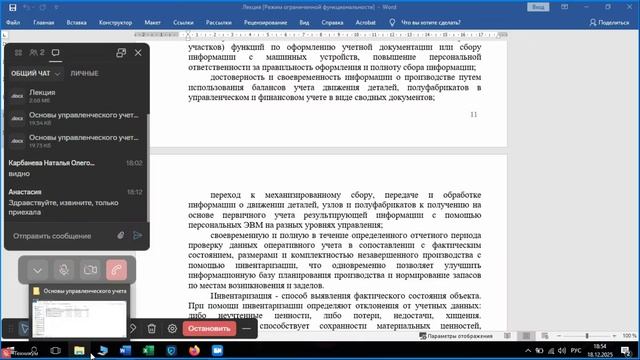This screenshot has width=640, height=360.
Task: Click the redo arrow in the quick access toolbar
Action: click(43, 7)
